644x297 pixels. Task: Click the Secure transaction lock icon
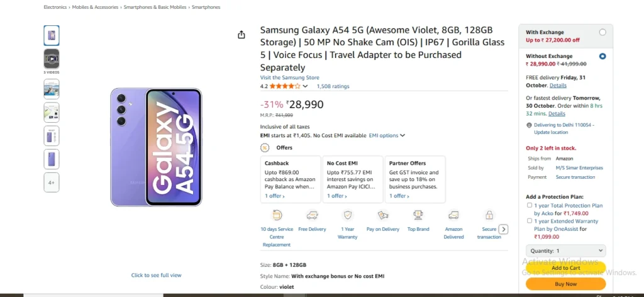pyautogui.click(x=489, y=215)
